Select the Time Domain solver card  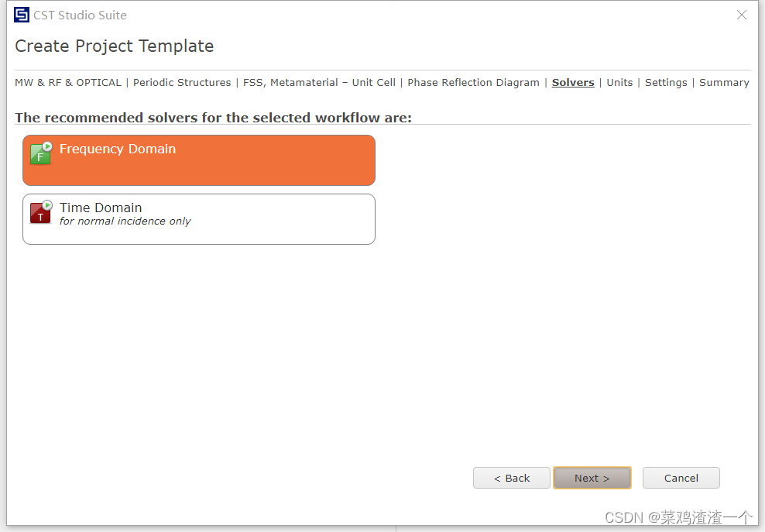click(x=198, y=219)
